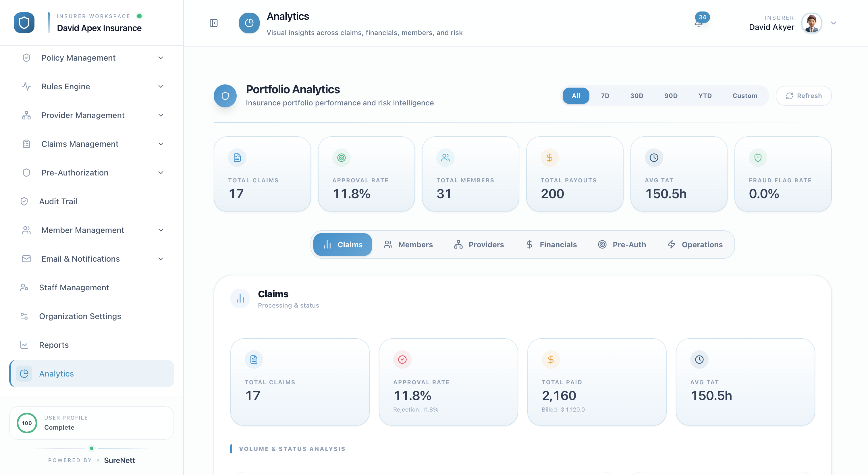Click the Total Paid 2,160 value
Image resolution: width=868 pixels, height=475 pixels.
tap(559, 395)
